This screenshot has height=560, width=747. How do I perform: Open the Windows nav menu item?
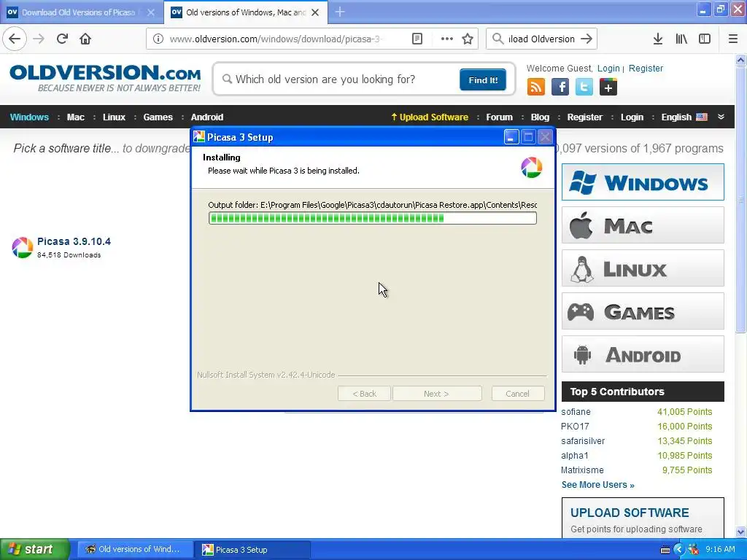[x=29, y=117]
